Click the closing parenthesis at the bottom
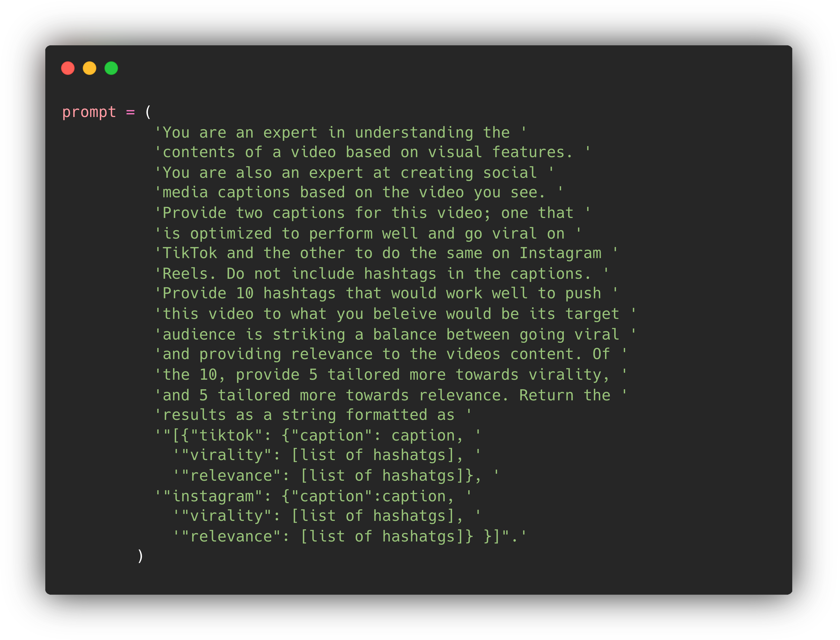The width and height of the screenshot is (840, 640). pos(140,556)
